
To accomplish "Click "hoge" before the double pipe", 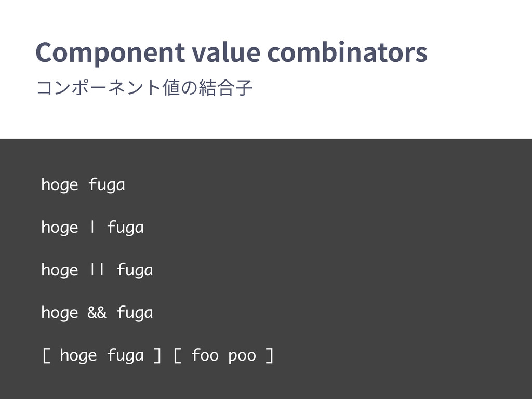I will tap(59, 270).
